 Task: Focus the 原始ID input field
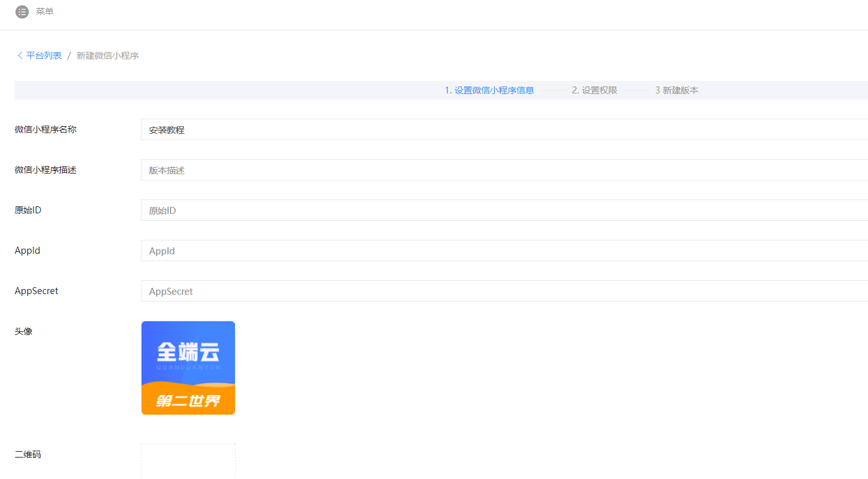pyautogui.click(x=504, y=210)
